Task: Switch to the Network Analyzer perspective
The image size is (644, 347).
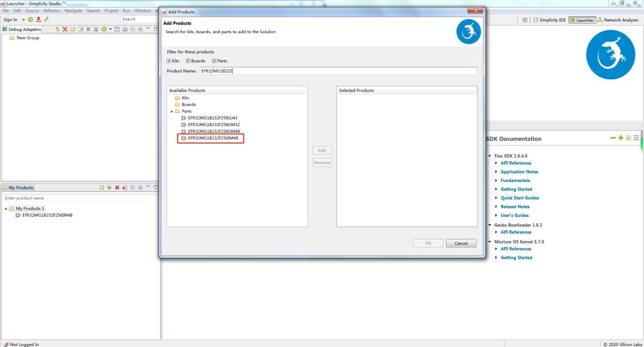Action: pyautogui.click(x=618, y=20)
